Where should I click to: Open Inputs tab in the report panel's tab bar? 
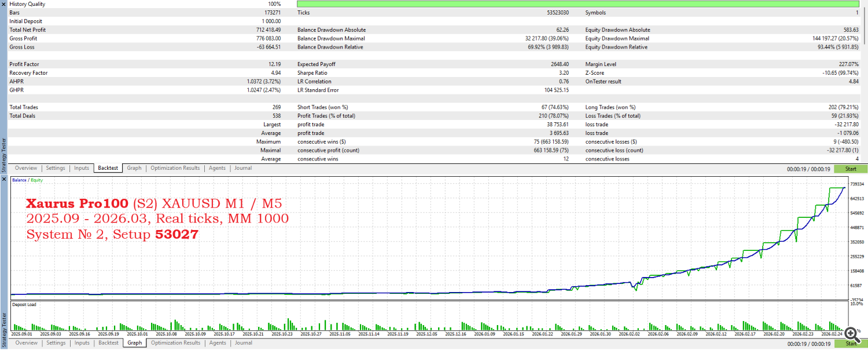82,168
